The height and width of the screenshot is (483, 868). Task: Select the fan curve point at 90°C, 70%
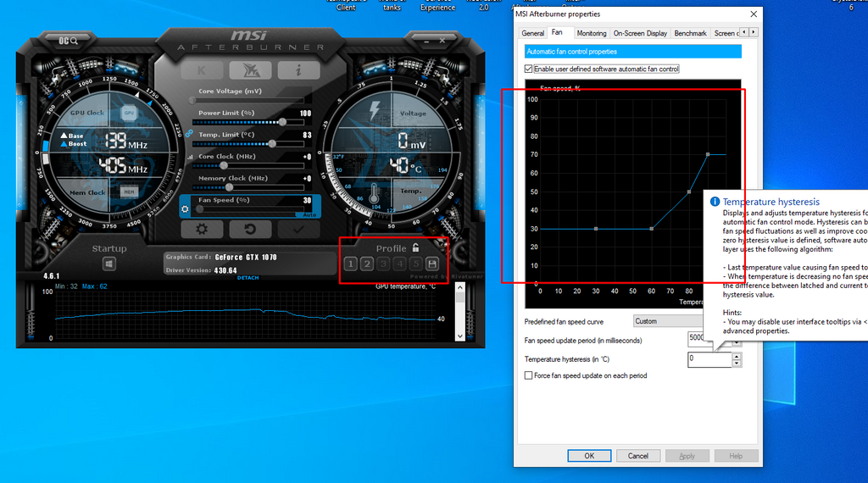(x=708, y=155)
